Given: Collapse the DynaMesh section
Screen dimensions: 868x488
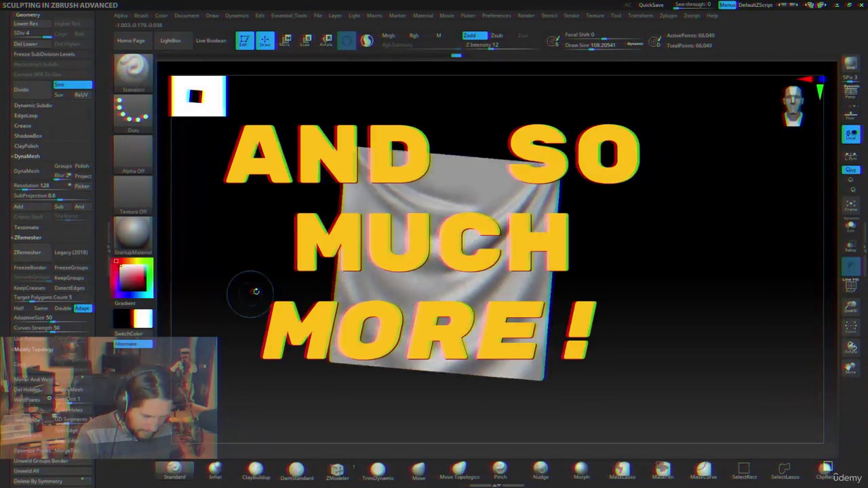Looking at the screenshot, I should tap(26, 156).
